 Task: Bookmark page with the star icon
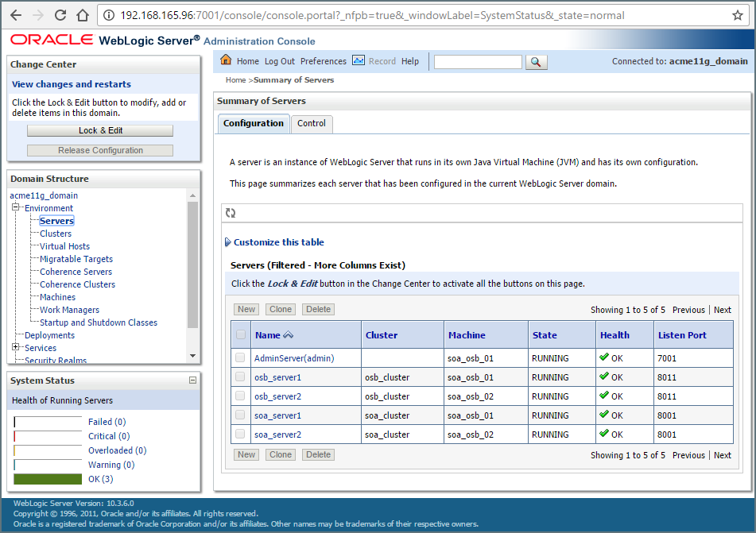click(x=737, y=15)
